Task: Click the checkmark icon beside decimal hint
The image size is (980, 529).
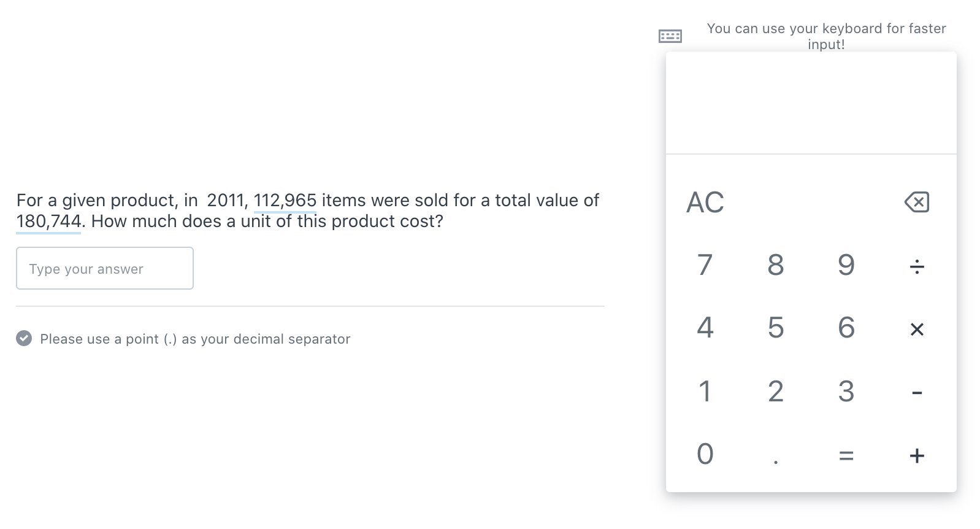Action: [x=24, y=339]
